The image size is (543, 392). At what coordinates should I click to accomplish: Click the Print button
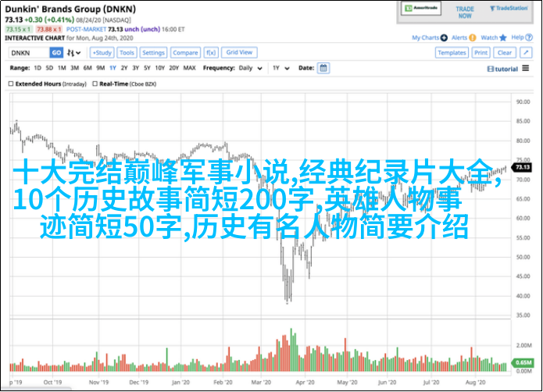click(480, 52)
